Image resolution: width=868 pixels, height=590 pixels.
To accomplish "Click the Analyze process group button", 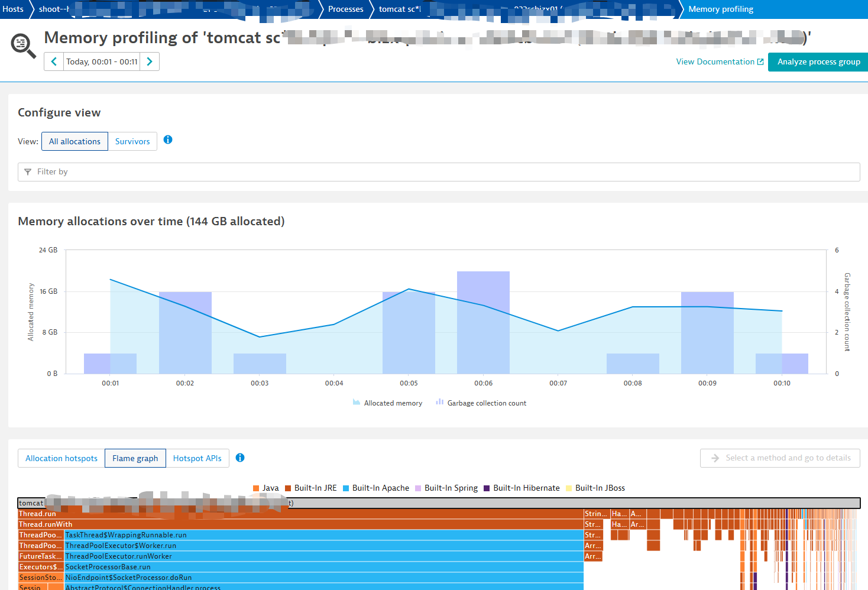I will 818,61.
